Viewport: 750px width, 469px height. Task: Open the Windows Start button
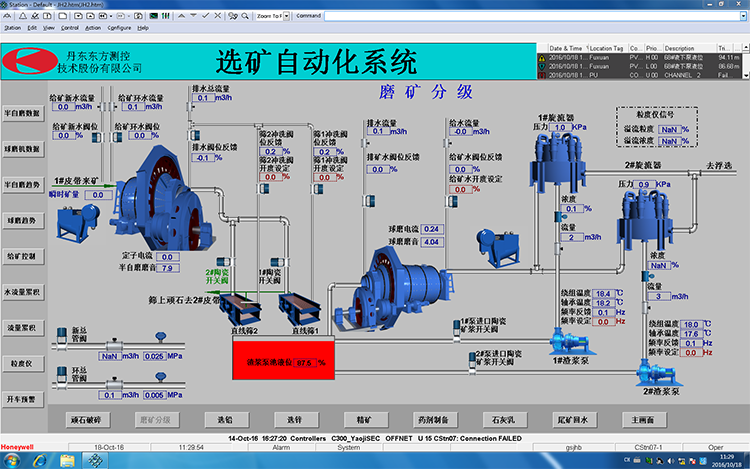(12, 461)
